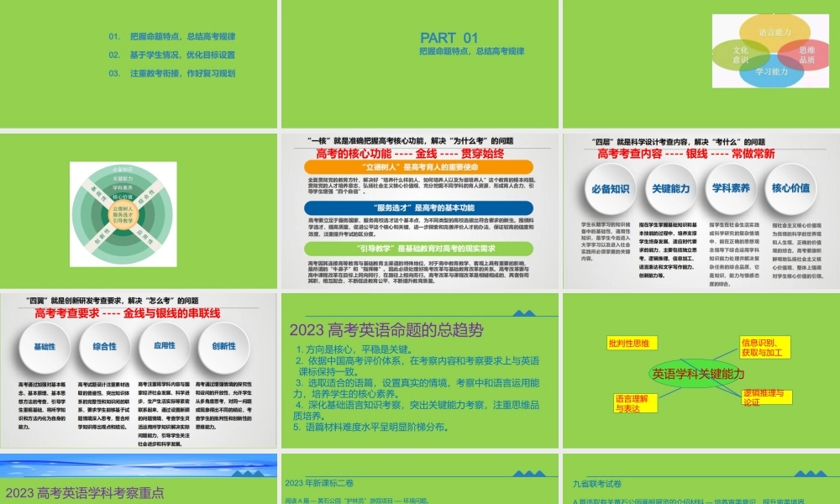Viewport: 840px width, 504px height.
Task: Click trend item 5 语篇材料难度水平呈明显阶梯分布
Action: pos(370,427)
